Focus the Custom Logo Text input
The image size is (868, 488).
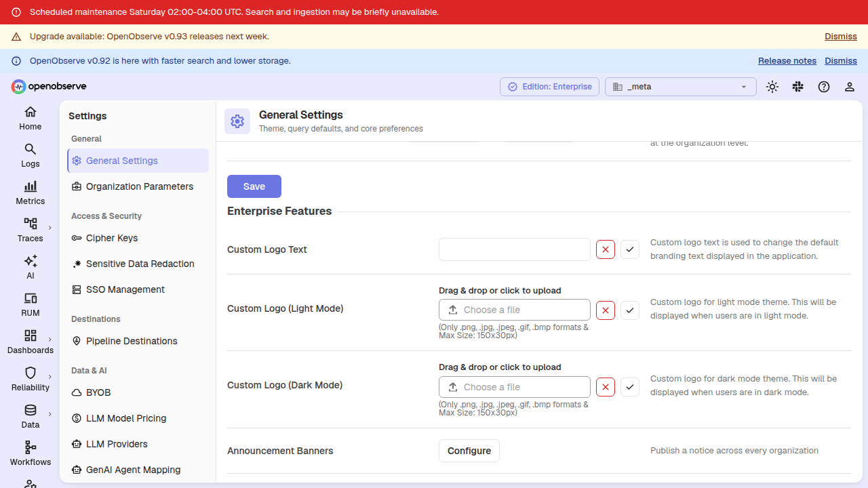(x=515, y=249)
